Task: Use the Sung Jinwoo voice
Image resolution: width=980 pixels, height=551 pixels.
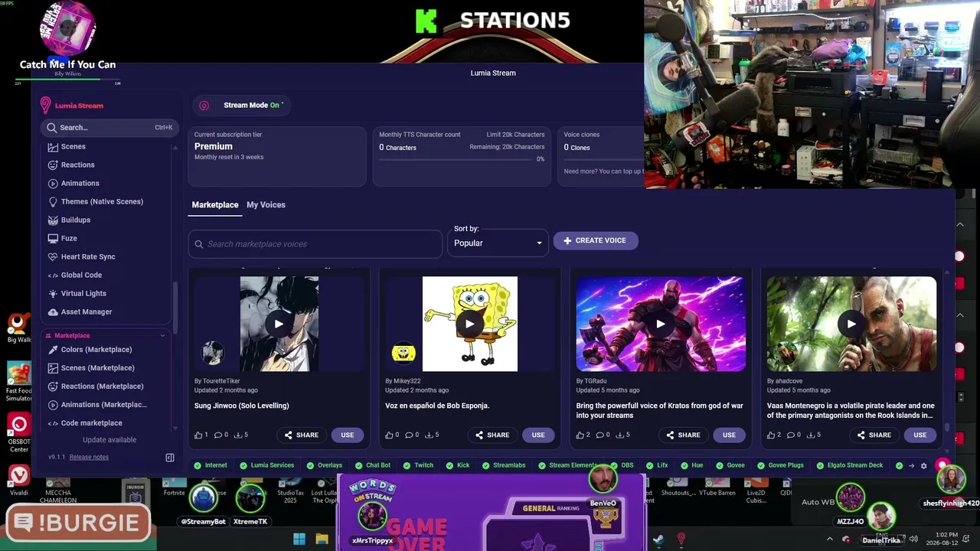Action: coord(348,435)
